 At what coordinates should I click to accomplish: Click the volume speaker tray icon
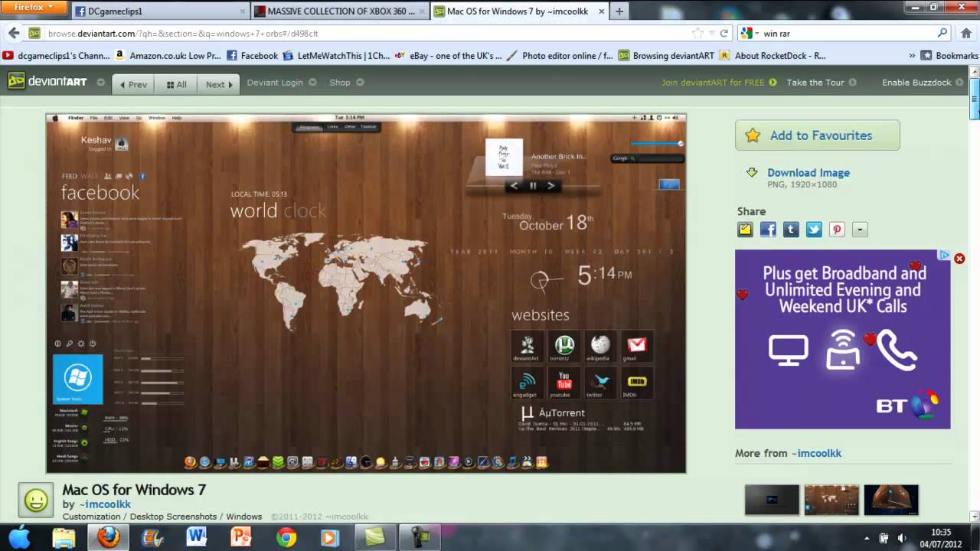[901, 538]
